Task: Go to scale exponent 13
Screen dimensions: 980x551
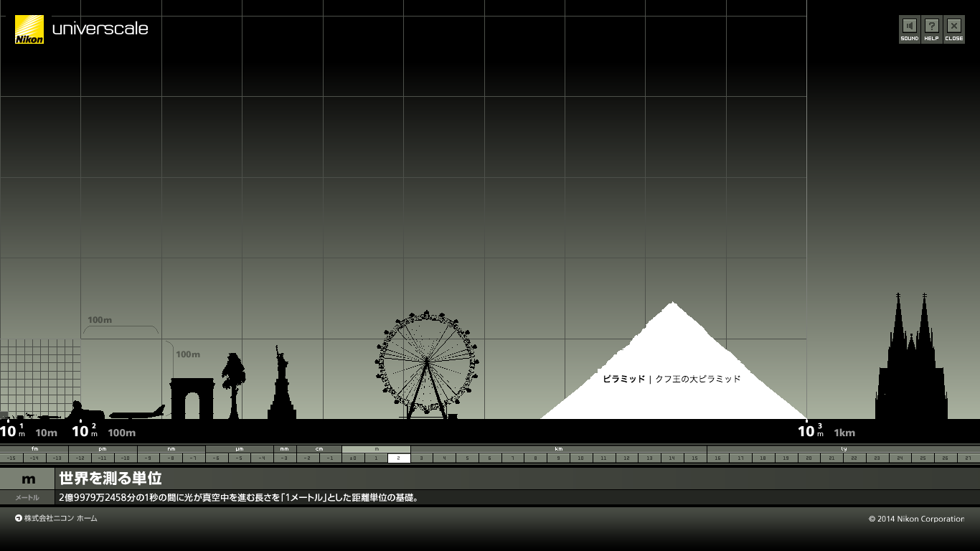Action: pyautogui.click(x=649, y=458)
